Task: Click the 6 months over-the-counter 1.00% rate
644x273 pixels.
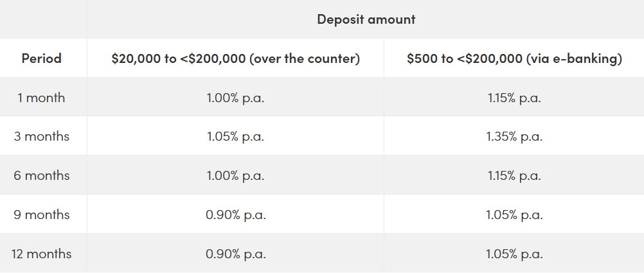Action: point(235,175)
